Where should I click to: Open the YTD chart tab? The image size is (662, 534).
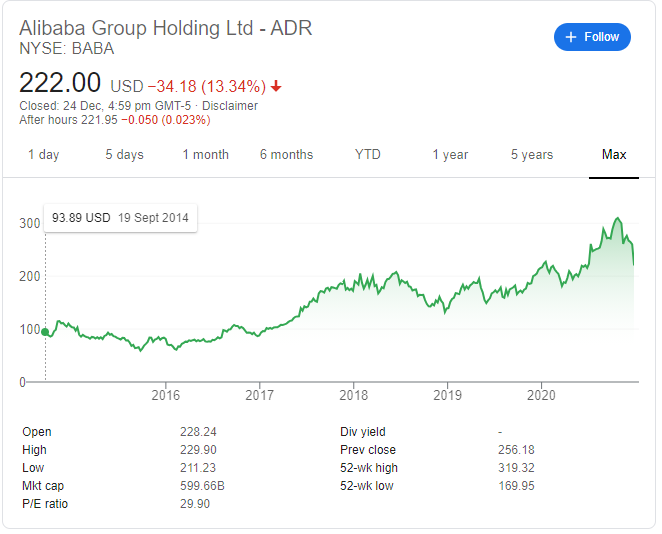[368, 155]
